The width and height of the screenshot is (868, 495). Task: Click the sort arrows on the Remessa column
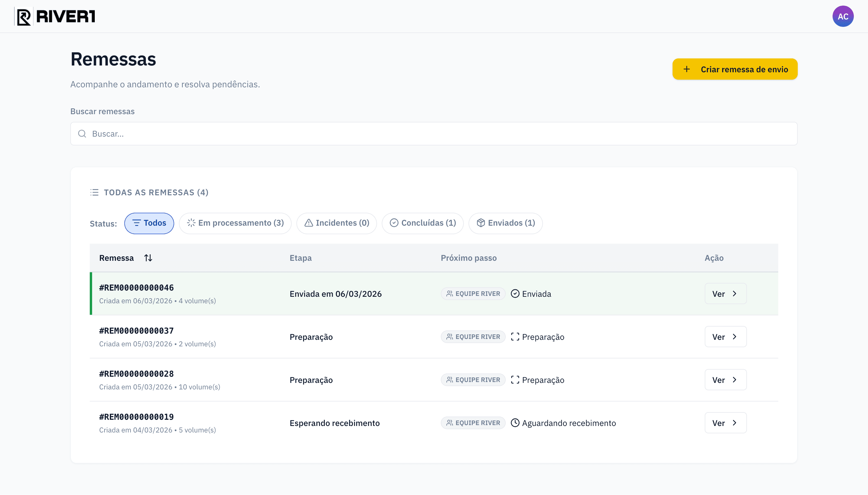[x=148, y=258]
